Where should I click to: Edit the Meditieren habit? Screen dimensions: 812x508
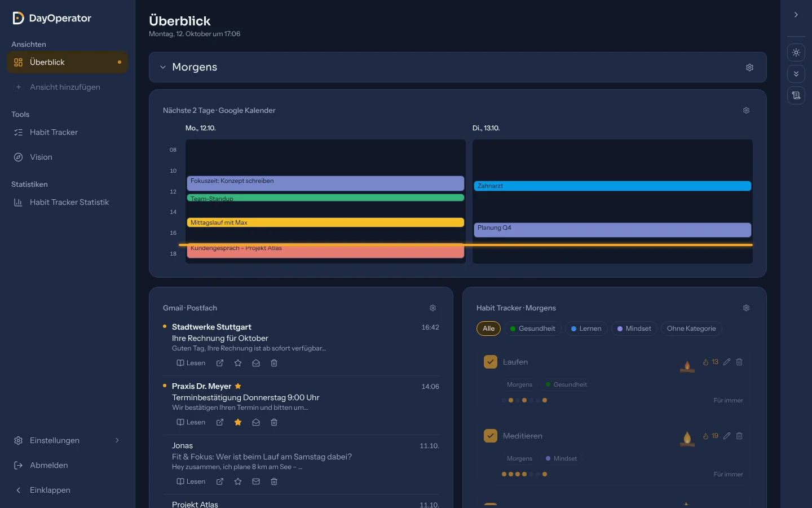click(727, 436)
